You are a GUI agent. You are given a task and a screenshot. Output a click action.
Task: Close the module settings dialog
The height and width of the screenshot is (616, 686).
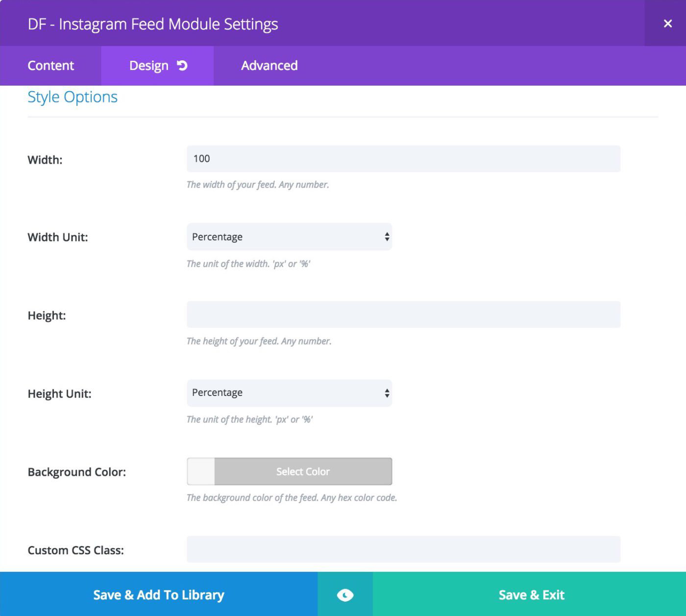coord(667,24)
